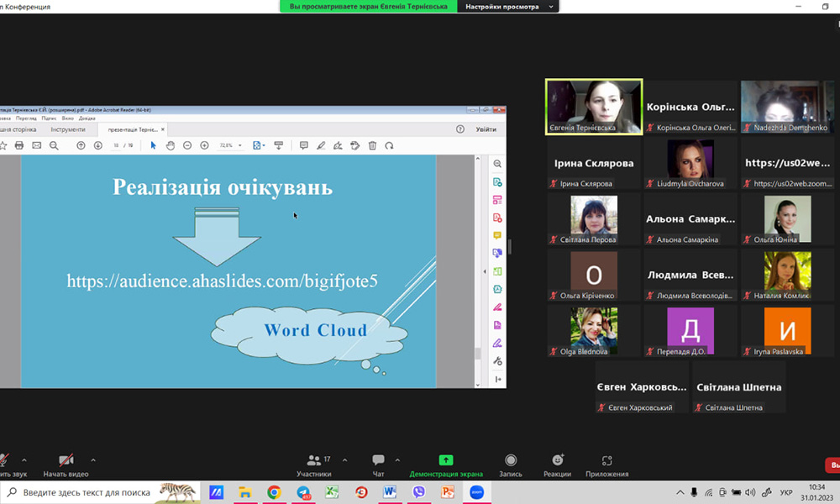Open the Participants list
This screenshot has height=504, width=840.
coord(314,465)
